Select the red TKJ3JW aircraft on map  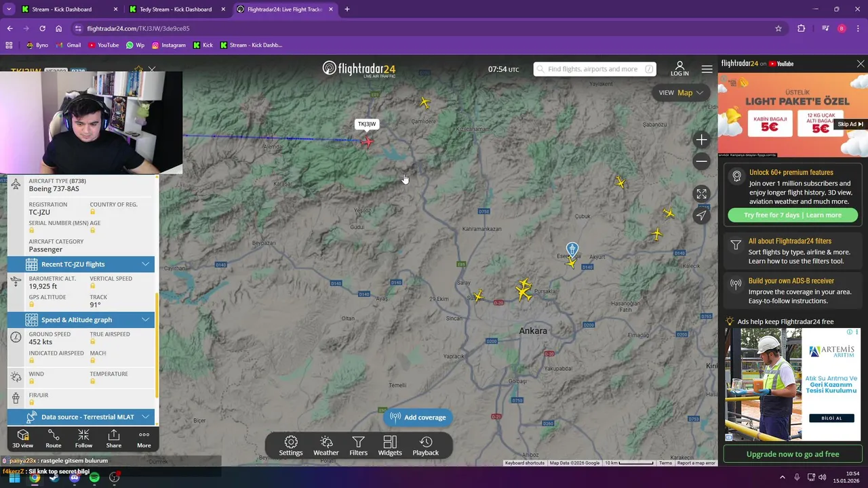[367, 141]
